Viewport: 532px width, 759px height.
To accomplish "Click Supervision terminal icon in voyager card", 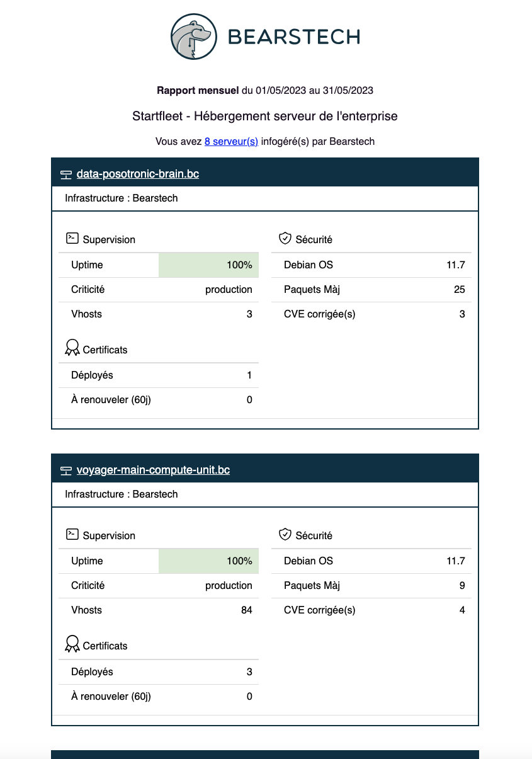I will [x=72, y=535].
